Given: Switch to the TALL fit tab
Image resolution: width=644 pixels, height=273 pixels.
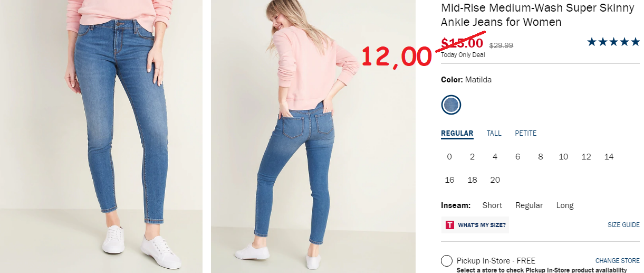Looking at the screenshot, I should click(x=494, y=133).
